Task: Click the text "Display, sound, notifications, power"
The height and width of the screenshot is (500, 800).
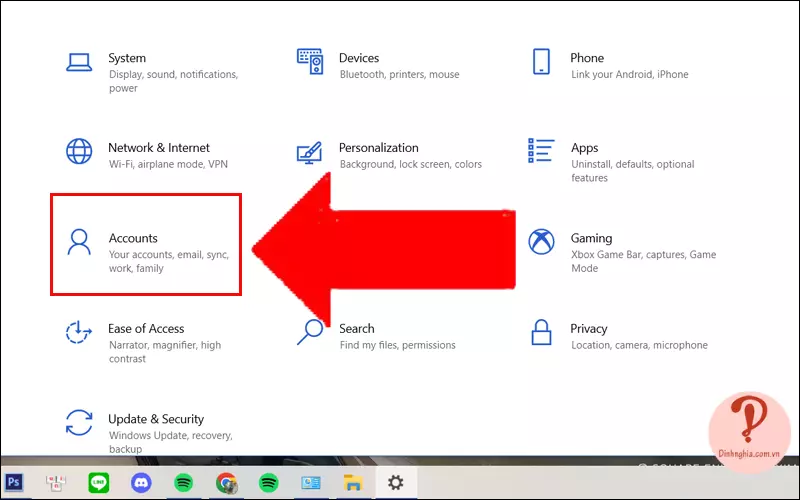Action: point(173,81)
